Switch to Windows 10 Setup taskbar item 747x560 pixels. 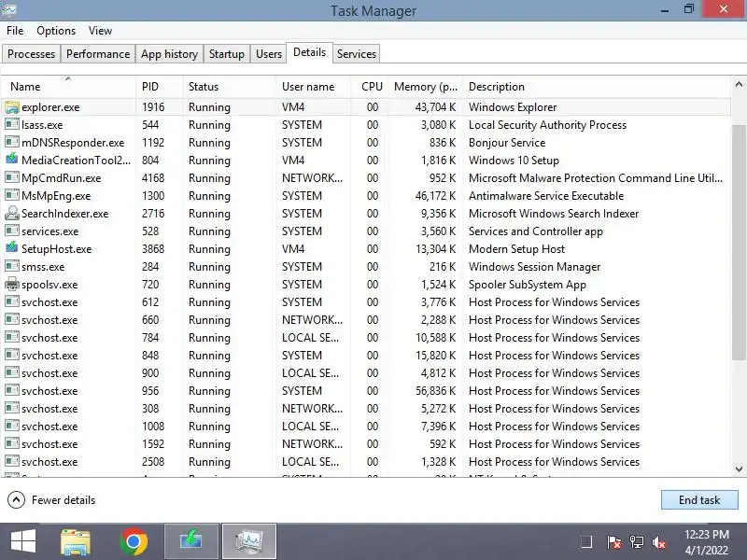click(x=191, y=541)
